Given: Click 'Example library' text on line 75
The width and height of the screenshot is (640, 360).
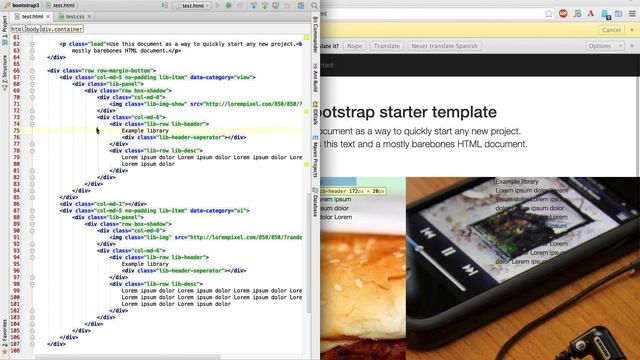Looking at the screenshot, I should (x=145, y=131).
